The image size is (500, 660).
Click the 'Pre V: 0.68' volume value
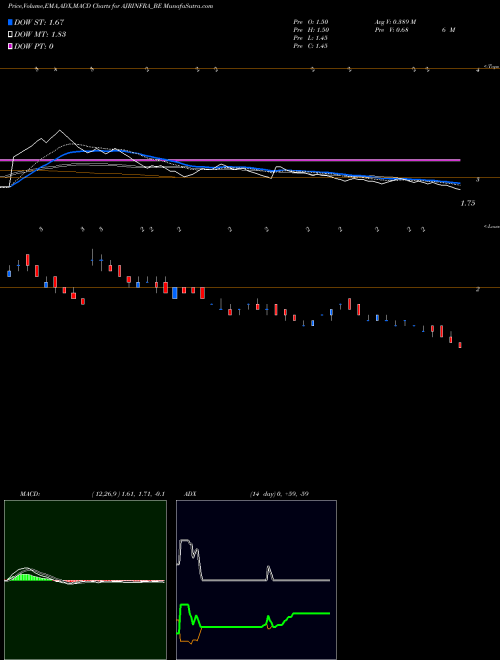point(391,30)
